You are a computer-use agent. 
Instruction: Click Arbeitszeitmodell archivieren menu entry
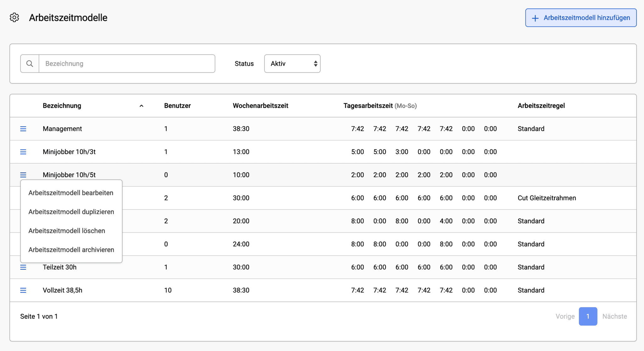coord(71,250)
